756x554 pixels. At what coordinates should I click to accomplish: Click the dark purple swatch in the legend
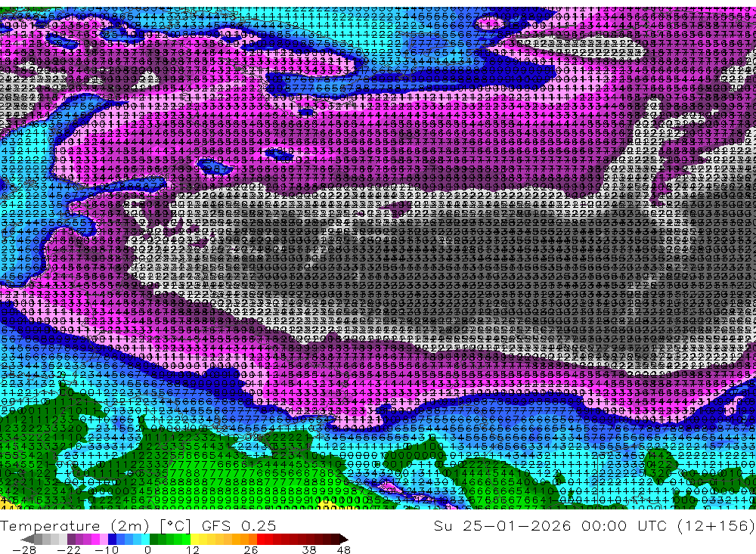tap(71, 539)
